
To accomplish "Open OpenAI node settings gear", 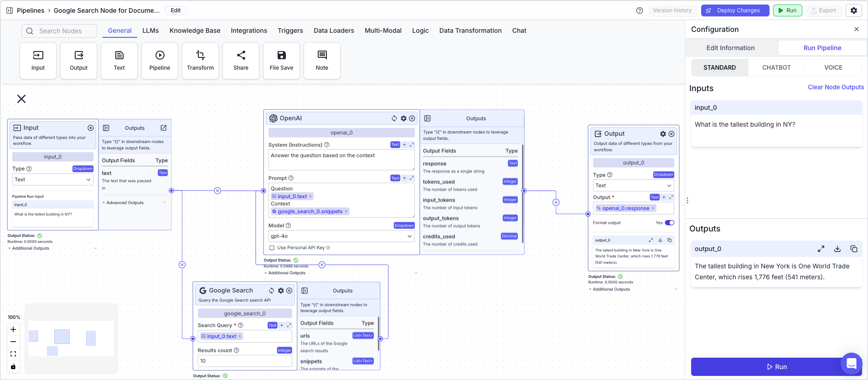I will (403, 118).
